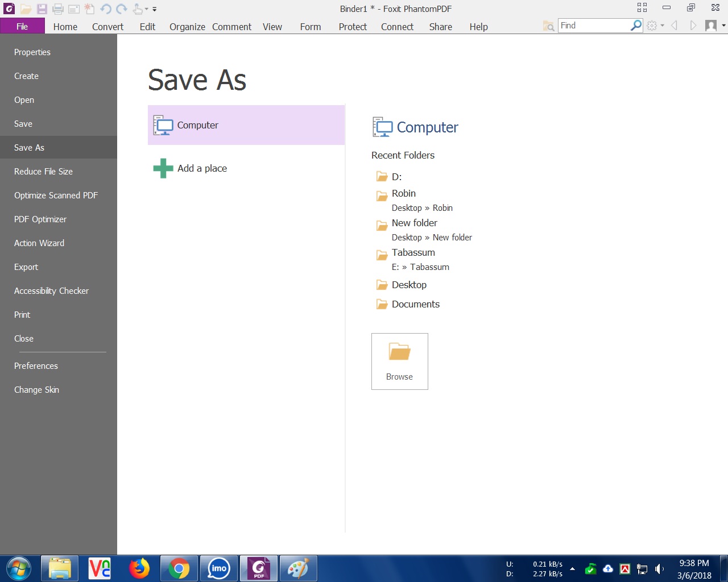Viewport: 728px width, 582px height.
Task: Click into the Find search field
Action: click(594, 26)
